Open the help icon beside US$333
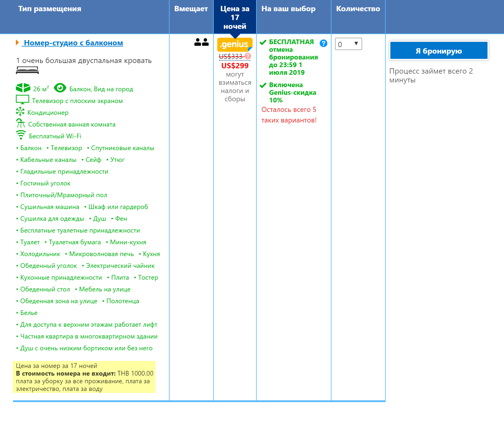This screenshot has width=504, height=428. click(x=248, y=56)
